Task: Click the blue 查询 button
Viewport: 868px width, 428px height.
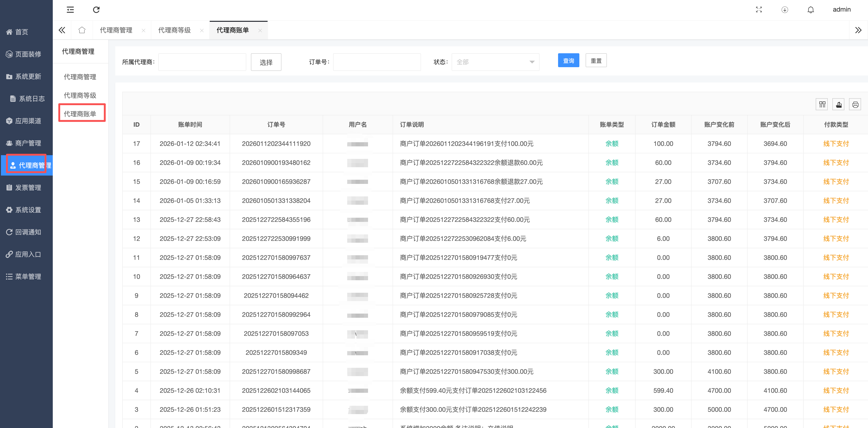Action: coord(568,61)
